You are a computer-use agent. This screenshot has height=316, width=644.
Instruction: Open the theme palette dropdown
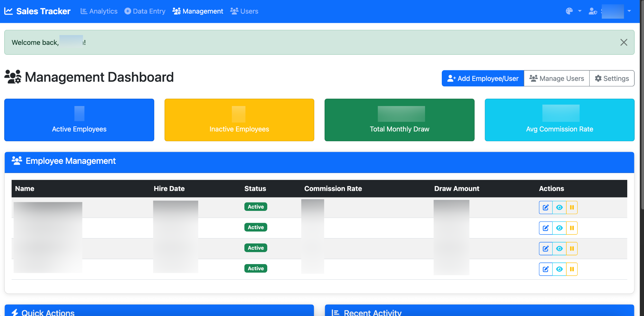point(573,11)
